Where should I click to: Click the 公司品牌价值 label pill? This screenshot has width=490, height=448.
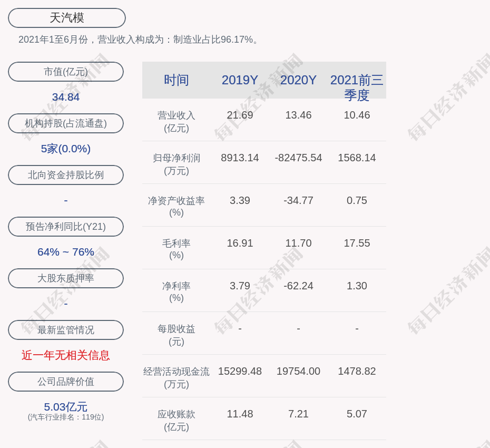click(66, 382)
